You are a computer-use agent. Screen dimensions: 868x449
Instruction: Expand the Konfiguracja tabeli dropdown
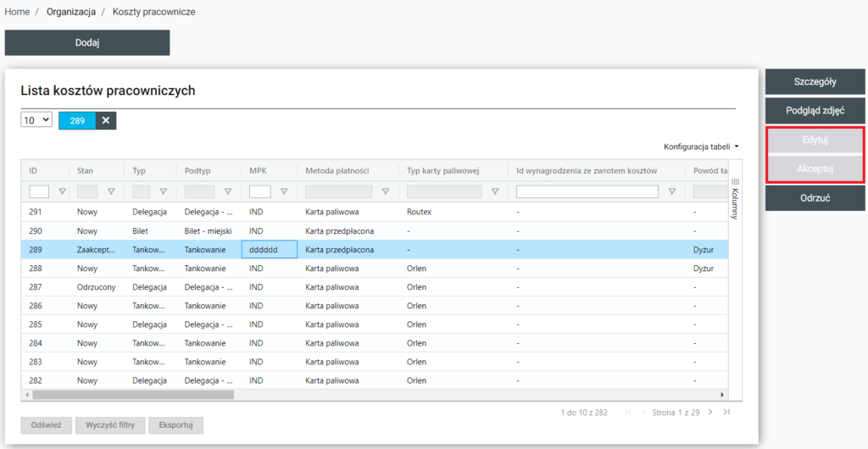click(x=701, y=147)
